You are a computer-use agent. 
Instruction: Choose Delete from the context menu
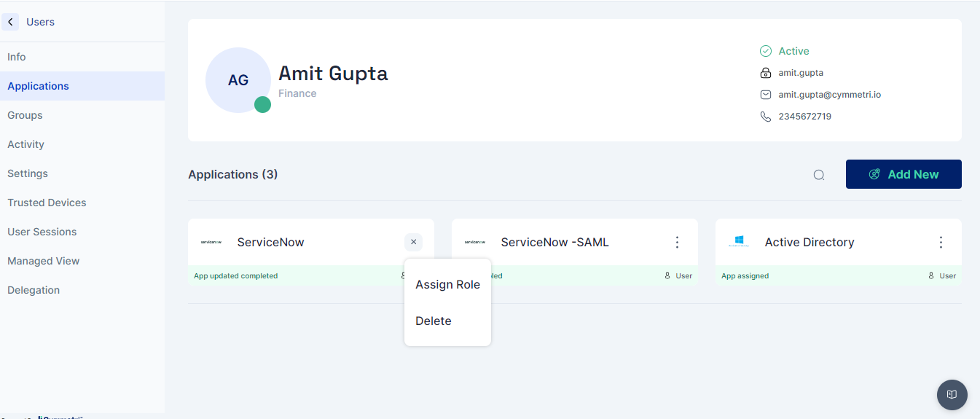tap(434, 321)
